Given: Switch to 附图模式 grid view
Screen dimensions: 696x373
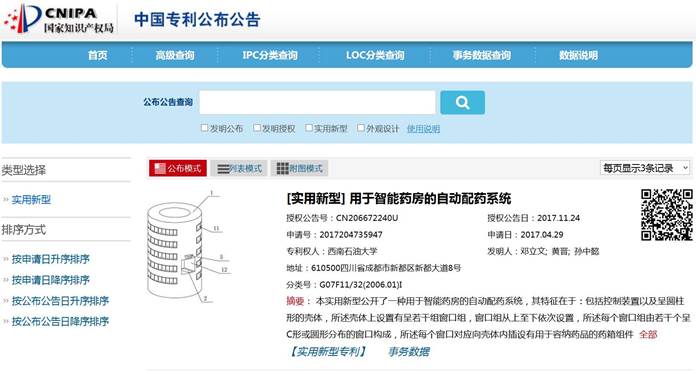Looking at the screenshot, I should pos(299,168).
